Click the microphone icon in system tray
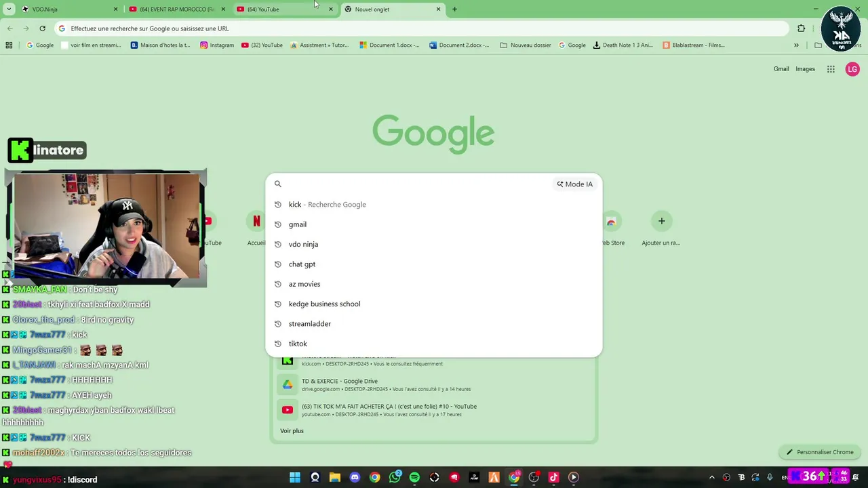868x488 pixels. [x=770, y=477]
